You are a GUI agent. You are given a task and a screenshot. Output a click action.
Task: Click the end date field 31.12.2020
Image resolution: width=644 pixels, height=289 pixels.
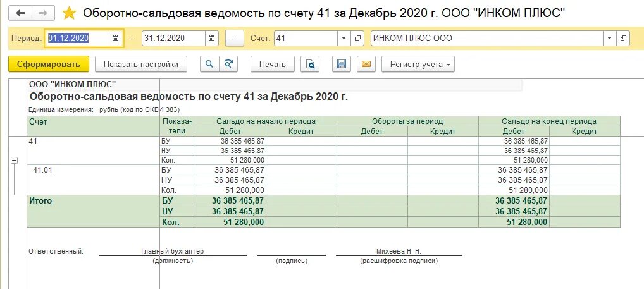(x=174, y=38)
